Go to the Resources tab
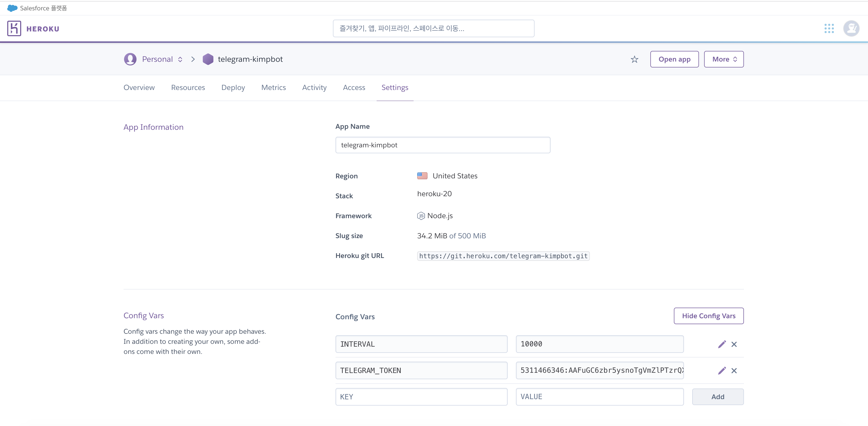Image resolution: width=868 pixels, height=426 pixels. click(x=188, y=88)
